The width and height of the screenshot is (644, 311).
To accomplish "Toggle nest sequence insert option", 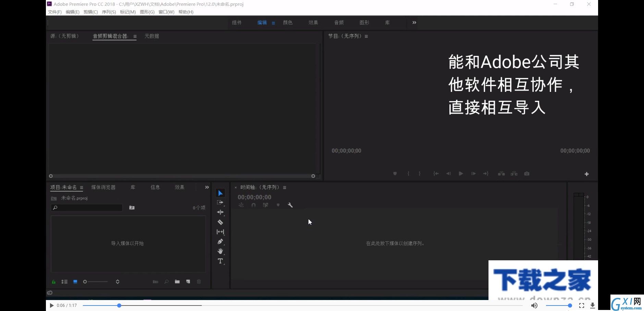I will point(241,205).
